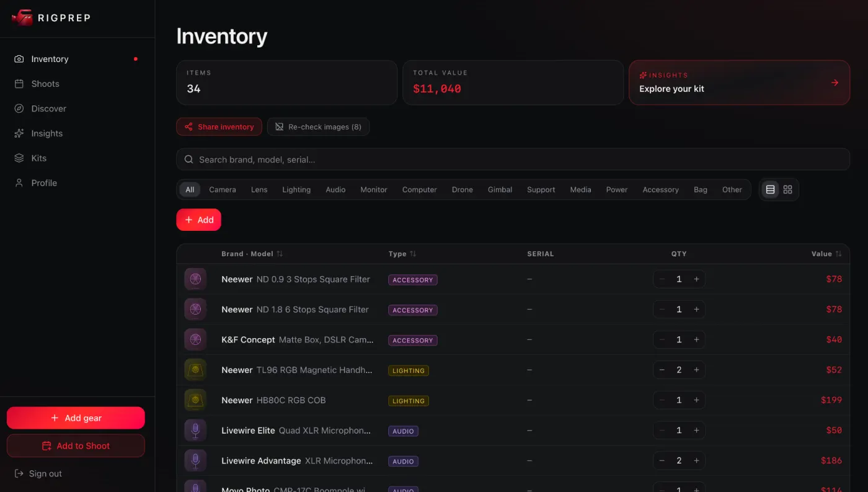
Task: Click the red Add button
Action: [198, 220]
